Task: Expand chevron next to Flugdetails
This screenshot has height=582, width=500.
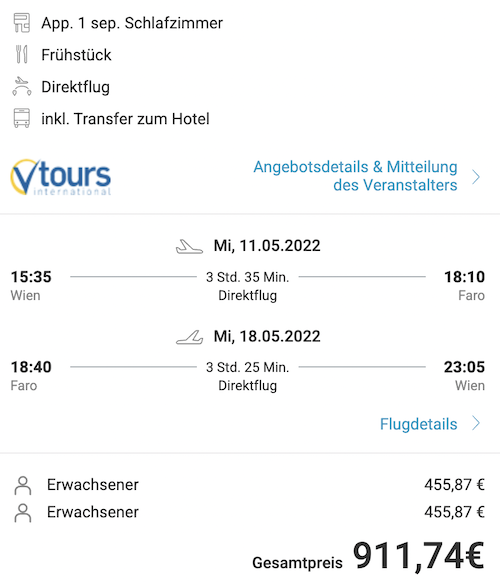Action: pos(476,423)
